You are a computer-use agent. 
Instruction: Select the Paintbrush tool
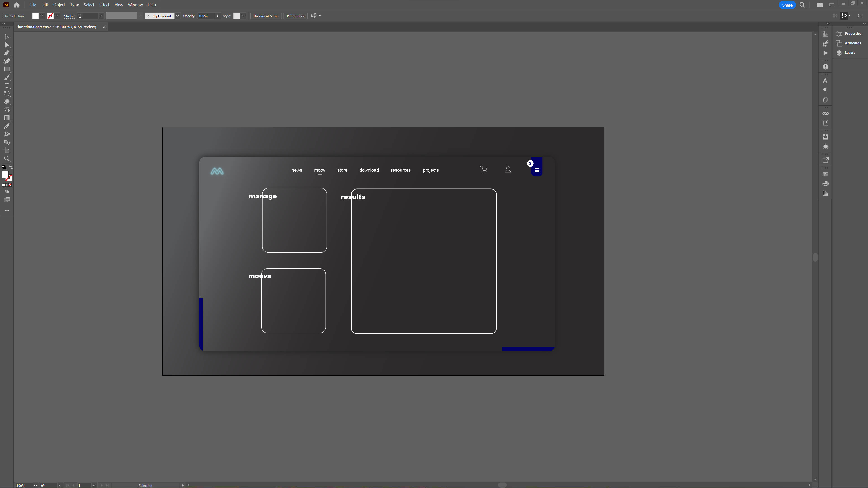[x=7, y=77]
